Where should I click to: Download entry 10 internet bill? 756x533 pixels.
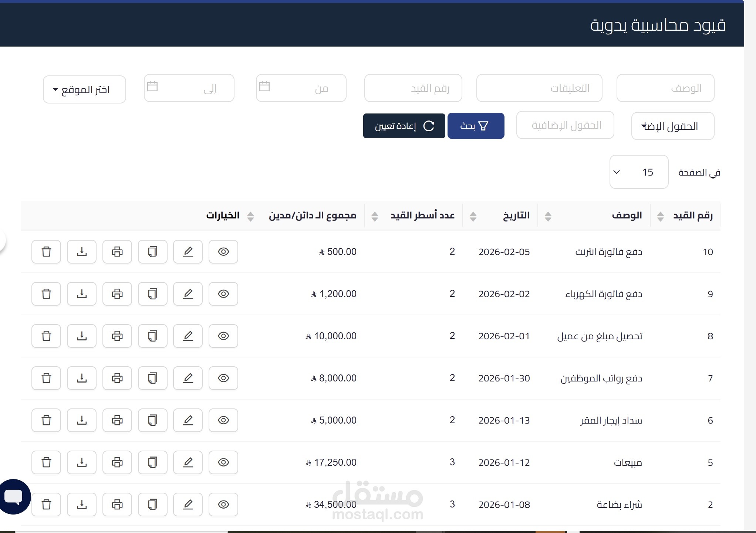point(82,252)
